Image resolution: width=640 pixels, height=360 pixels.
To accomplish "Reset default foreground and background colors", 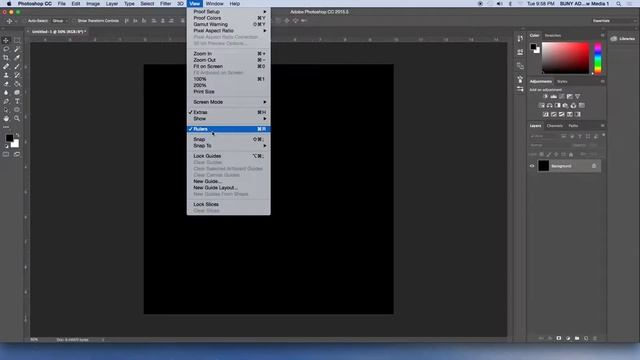I will 6,146.
